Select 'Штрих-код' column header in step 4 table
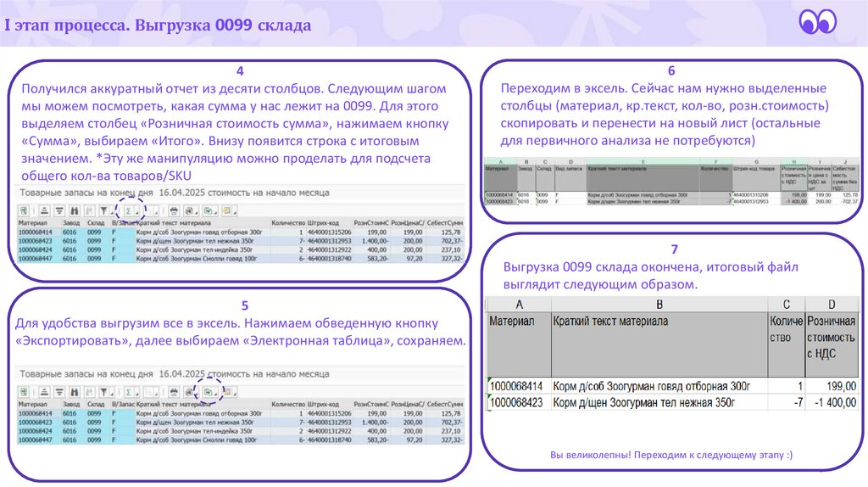 [x=323, y=223]
